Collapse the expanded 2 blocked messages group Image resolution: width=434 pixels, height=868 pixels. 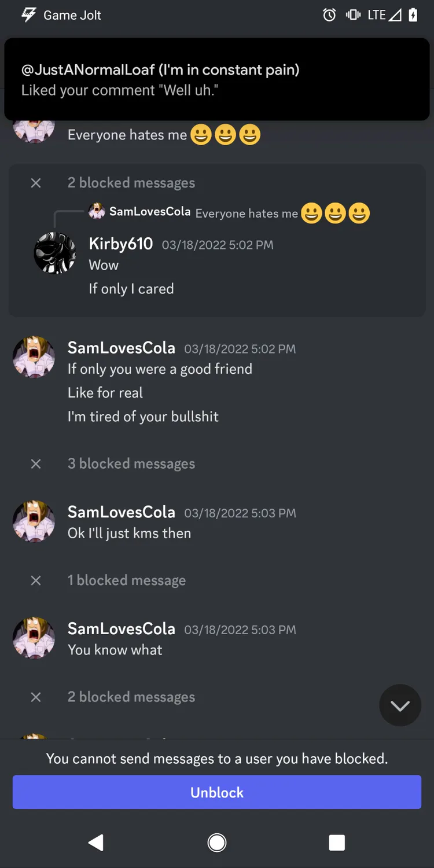36,183
